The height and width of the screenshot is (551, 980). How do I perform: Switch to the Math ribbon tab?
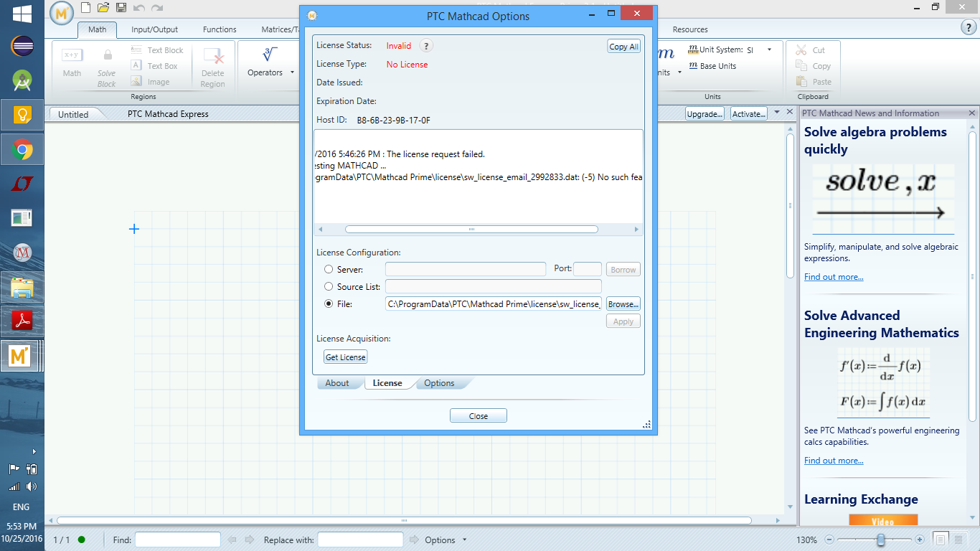pyautogui.click(x=98, y=29)
